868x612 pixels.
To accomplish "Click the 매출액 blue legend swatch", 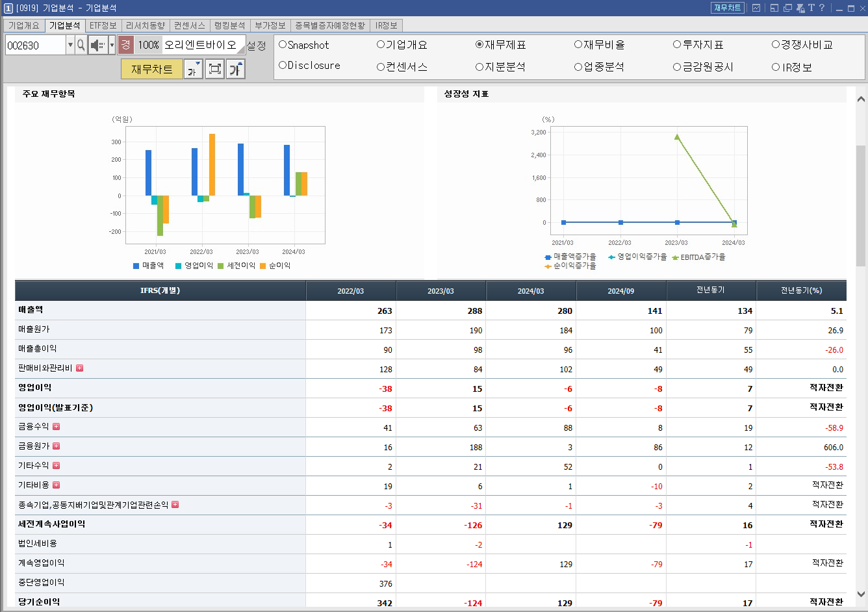I will [x=136, y=266].
